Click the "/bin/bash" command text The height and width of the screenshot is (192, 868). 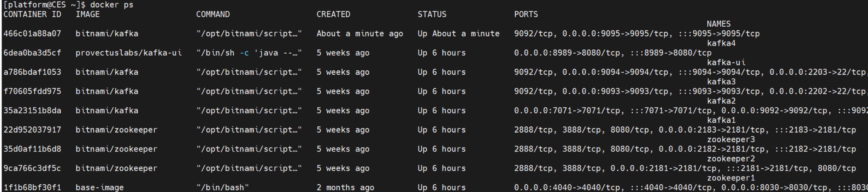point(222,187)
